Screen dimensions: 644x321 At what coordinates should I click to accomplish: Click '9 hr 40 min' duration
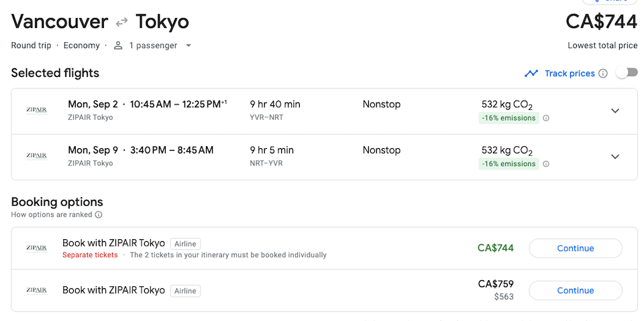(275, 105)
